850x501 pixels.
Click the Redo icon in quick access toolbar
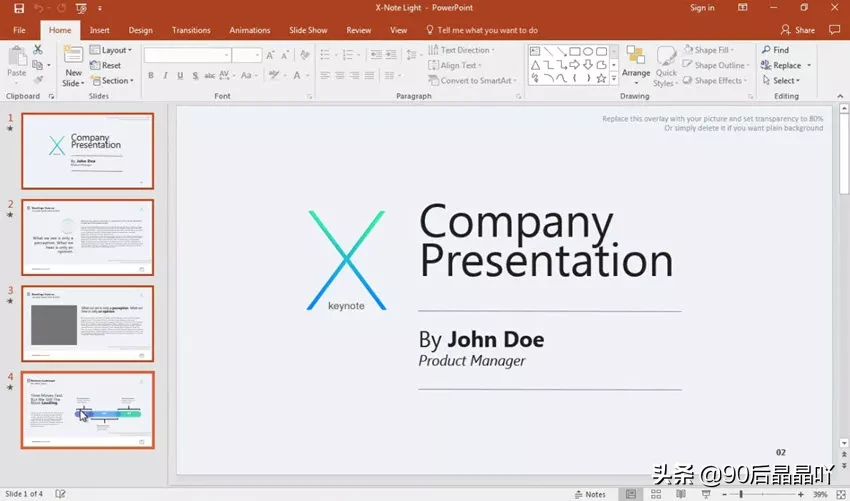tap(61, 8)
